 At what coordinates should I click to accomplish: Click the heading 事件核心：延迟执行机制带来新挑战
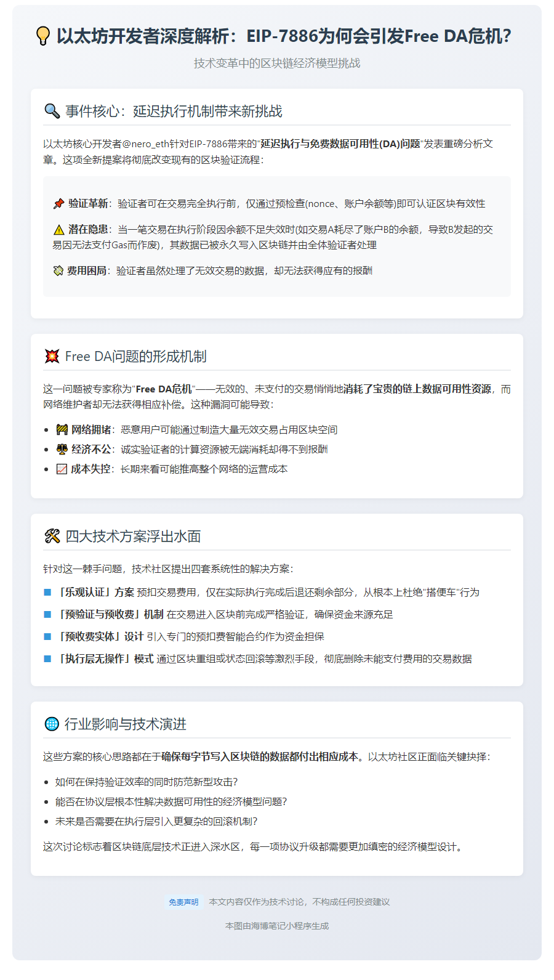coord(174,111)
